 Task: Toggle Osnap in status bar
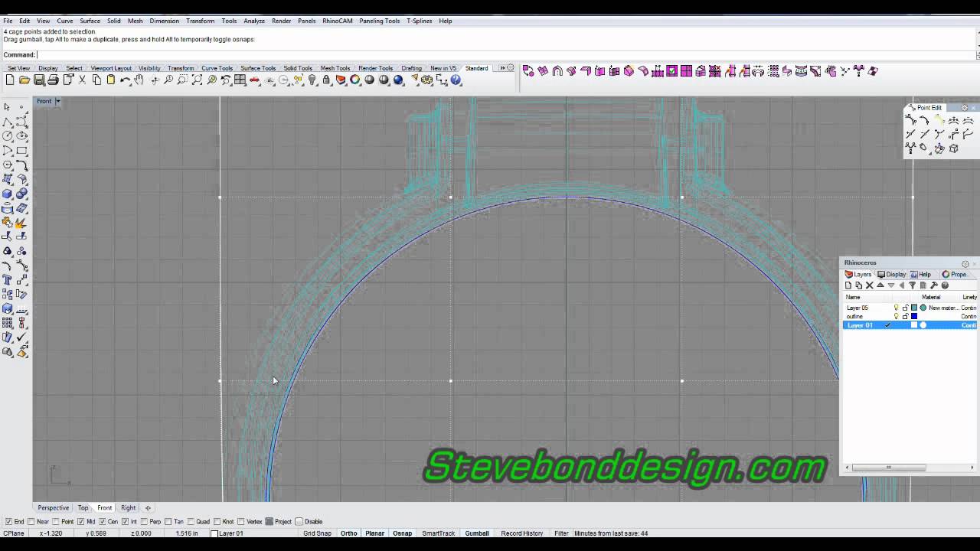coord(402,533)
